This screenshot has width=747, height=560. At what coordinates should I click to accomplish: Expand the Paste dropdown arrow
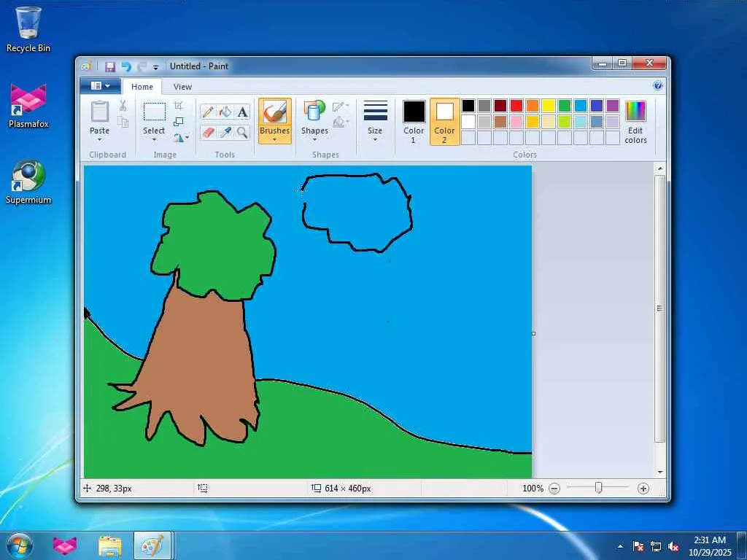(x=99, y=140)
